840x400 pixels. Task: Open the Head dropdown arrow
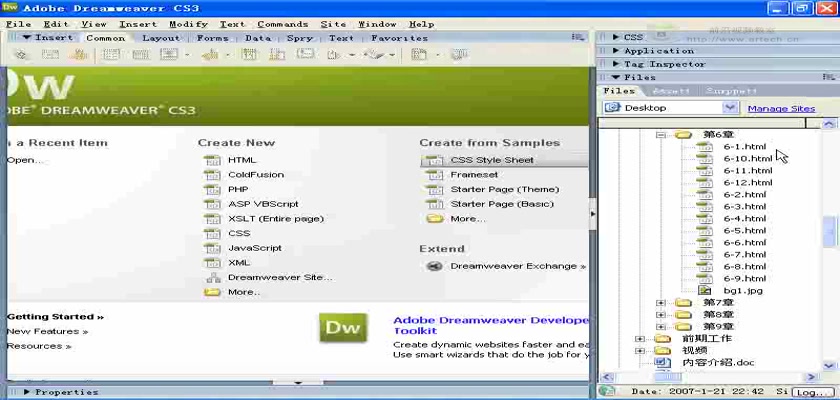click(351, 55)
